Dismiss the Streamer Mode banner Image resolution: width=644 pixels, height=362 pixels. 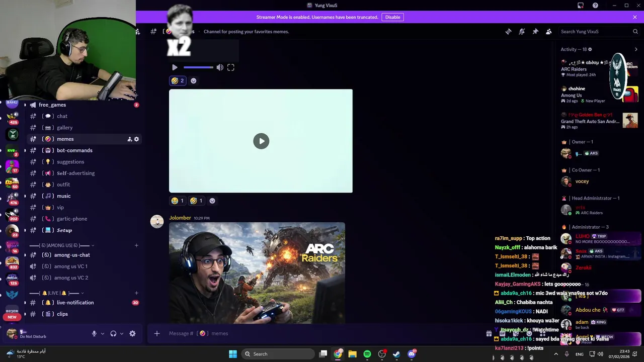tap(635, 17)
